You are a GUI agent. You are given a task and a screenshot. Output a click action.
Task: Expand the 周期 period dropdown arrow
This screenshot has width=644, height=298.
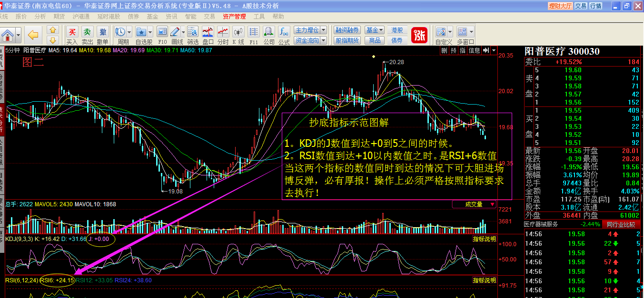coord(129,32)
